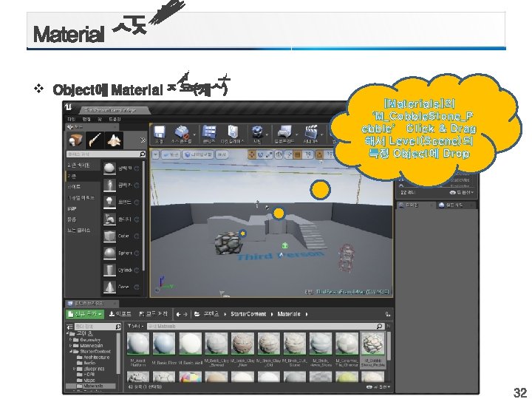Click the Unreal Engine logo

[x=68, y=107]
